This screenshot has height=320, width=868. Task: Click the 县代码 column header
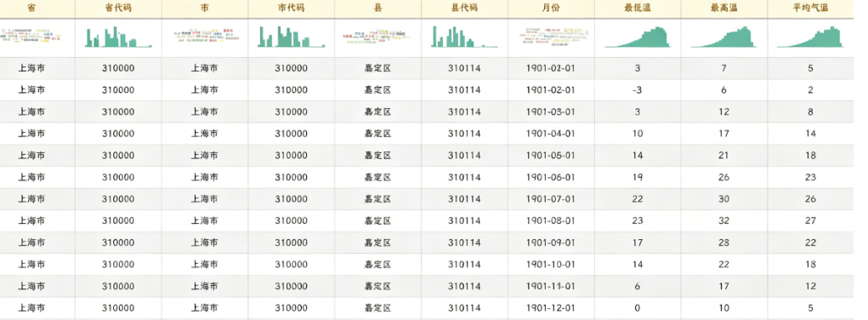tap(464, 9)
